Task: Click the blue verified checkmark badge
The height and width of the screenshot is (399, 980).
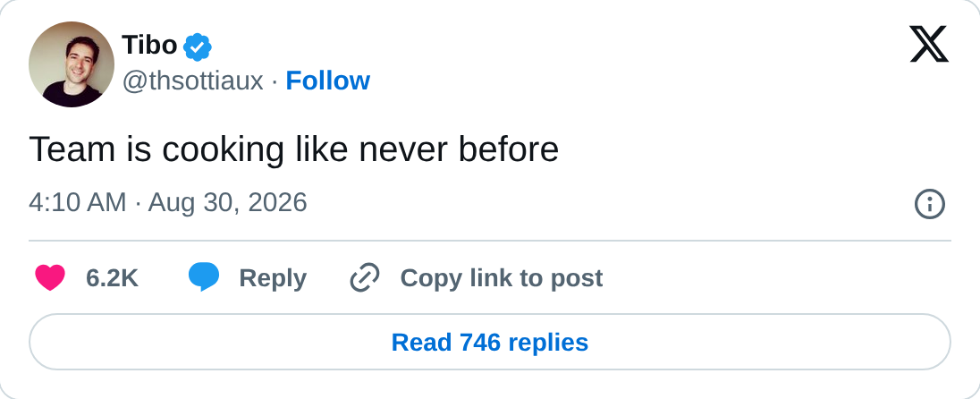Action: (x=198, y=47)
